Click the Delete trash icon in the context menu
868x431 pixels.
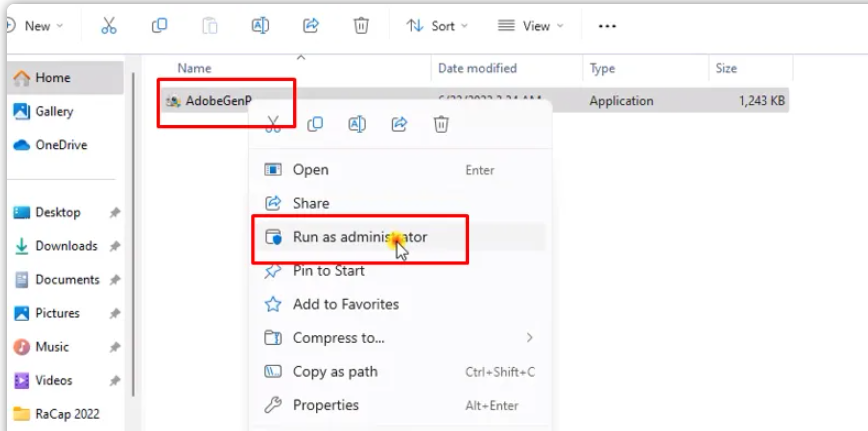[x=441, y=124]
